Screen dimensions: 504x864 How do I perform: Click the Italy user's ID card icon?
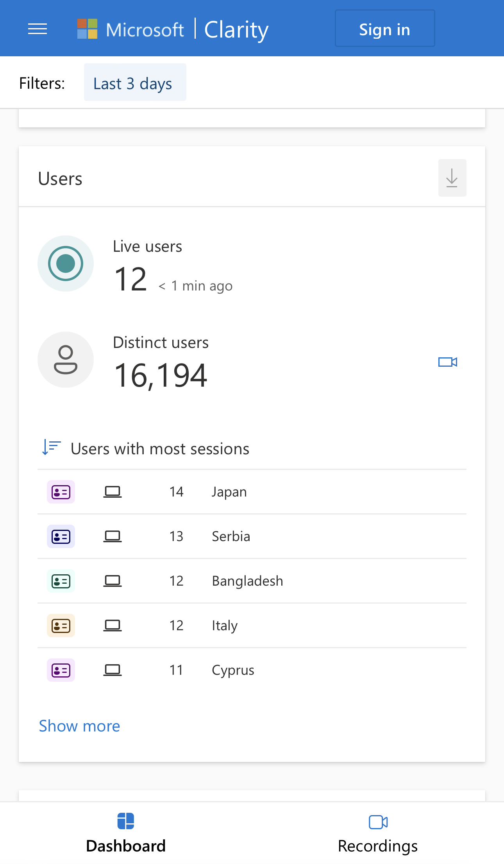pos(61,626)
